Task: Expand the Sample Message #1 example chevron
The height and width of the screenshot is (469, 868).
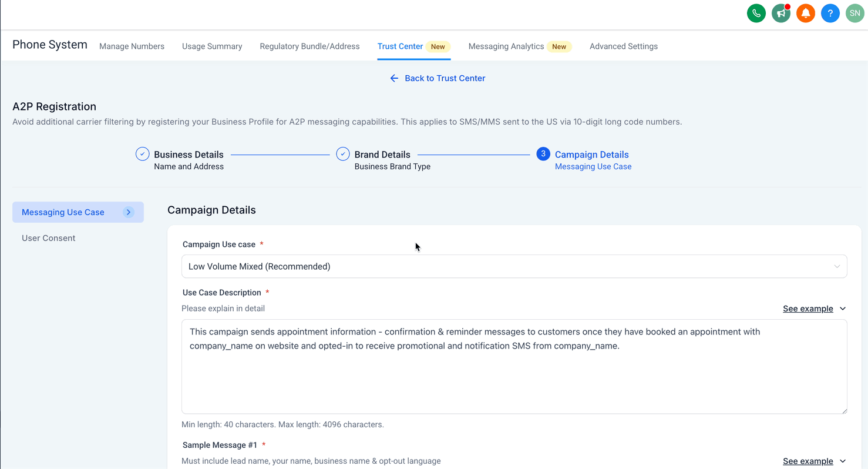Action: tap(843, 461)
